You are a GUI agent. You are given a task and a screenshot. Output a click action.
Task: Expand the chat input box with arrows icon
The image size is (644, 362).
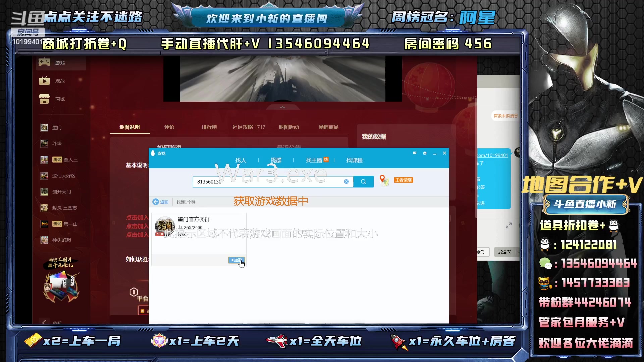[x=509, y=226]
